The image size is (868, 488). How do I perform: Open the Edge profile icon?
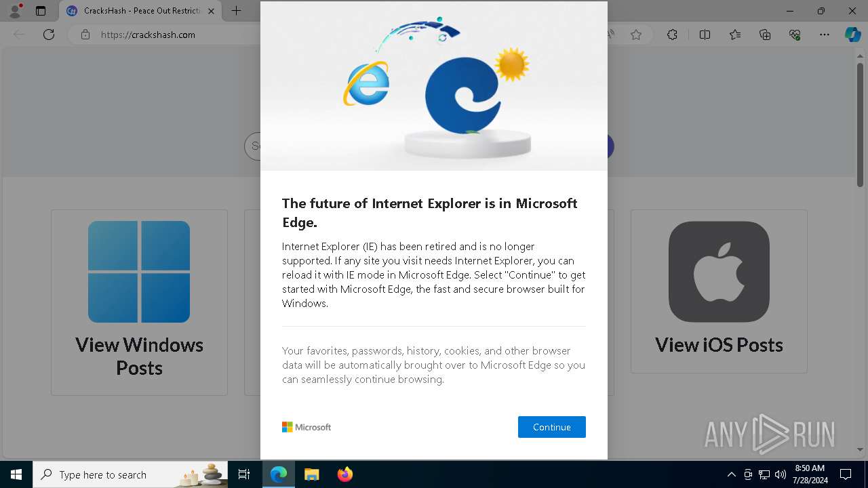point(14,11)
